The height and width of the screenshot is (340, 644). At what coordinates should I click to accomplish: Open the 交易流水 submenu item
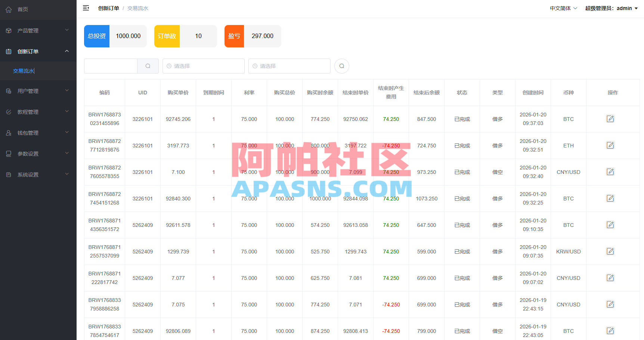tap(38, 71)
